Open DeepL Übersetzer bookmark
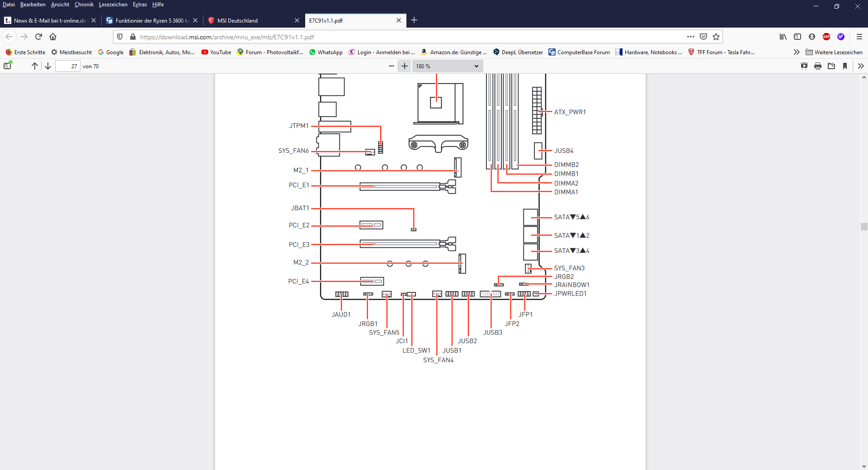 click(x=518, y=52)
